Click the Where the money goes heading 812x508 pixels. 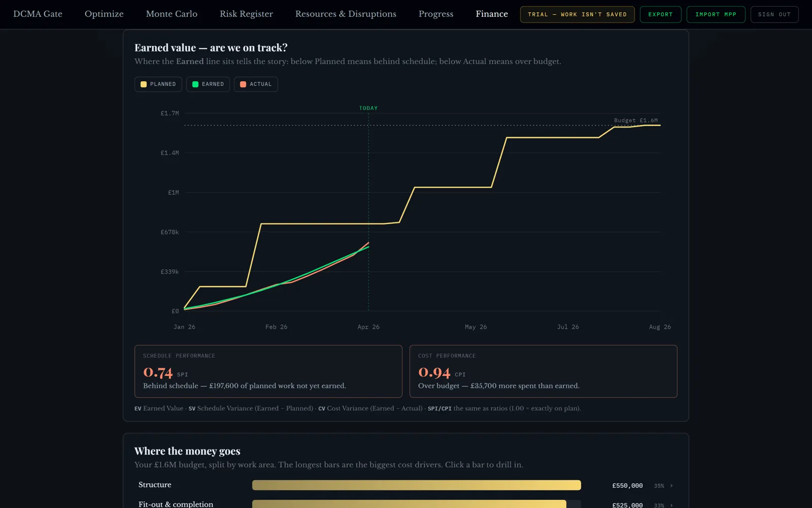click(187, 451)
